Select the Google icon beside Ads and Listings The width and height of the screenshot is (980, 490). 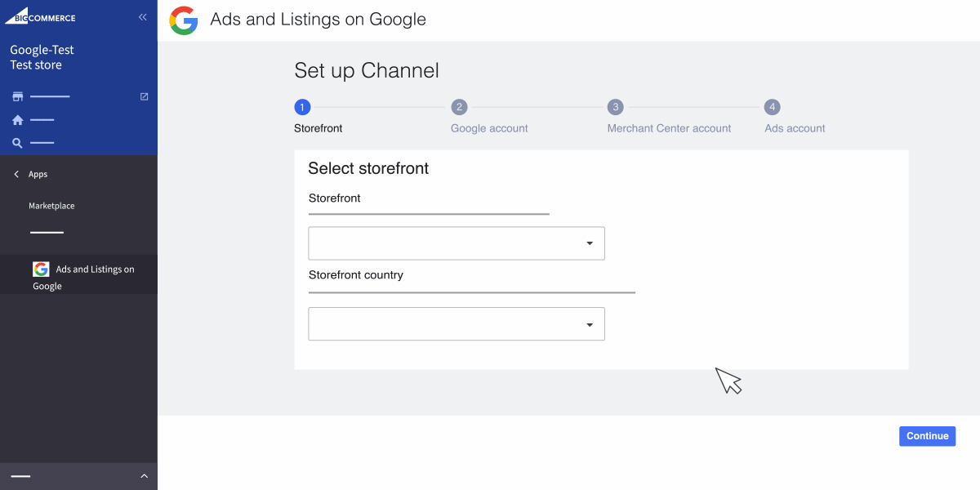tap(41, 269)
